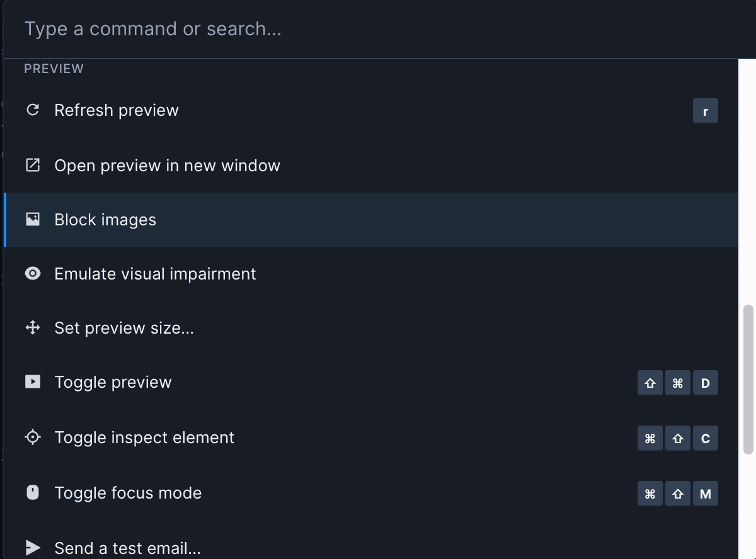
Task: Select the Refresh preview command
Action: [x=117, y=110]
